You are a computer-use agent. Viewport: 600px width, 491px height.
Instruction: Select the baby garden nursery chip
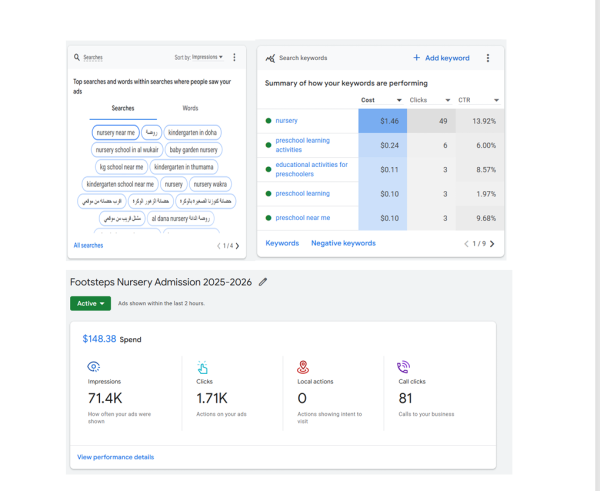point(194,150)
